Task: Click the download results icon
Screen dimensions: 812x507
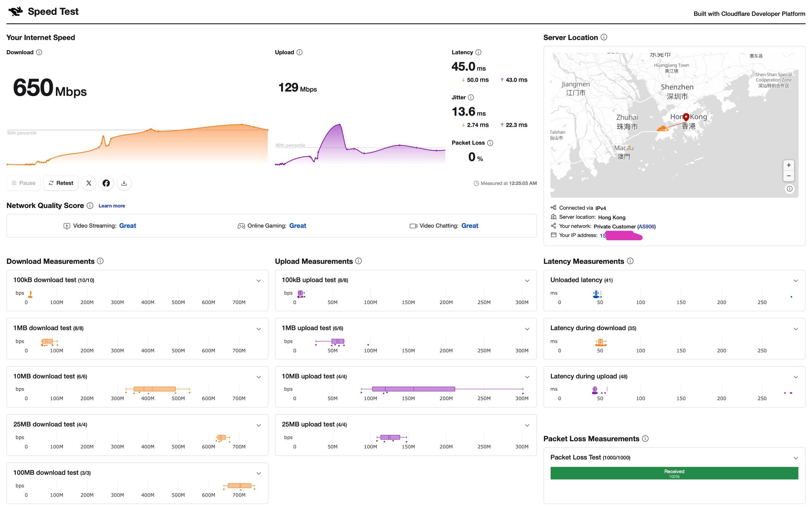Action: (x=124, y=183)
